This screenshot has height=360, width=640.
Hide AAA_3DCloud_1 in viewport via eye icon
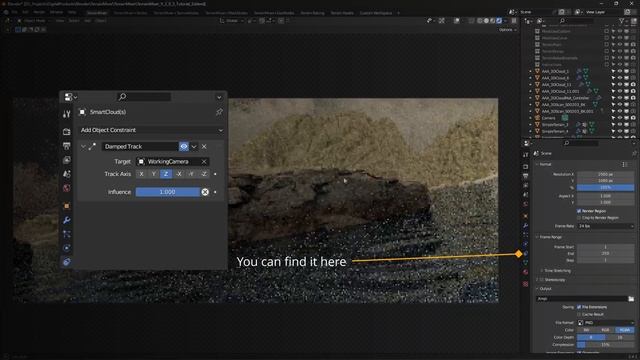[620, 71]
